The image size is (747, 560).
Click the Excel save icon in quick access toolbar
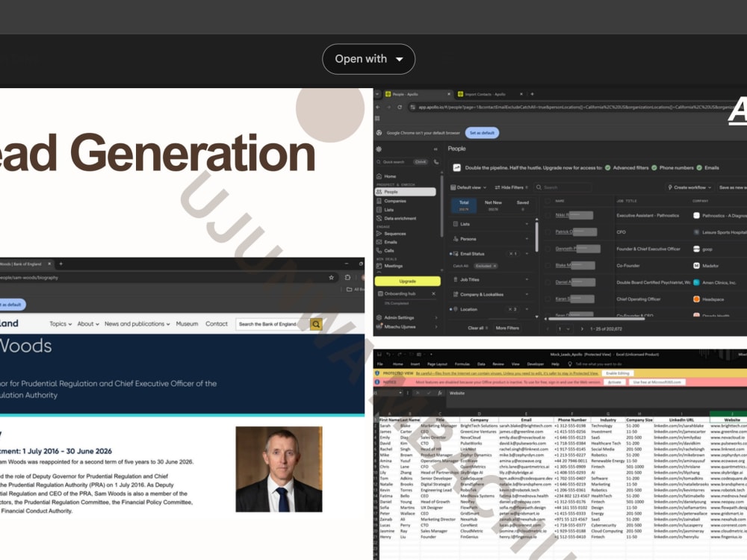click(x=379, y=354)
